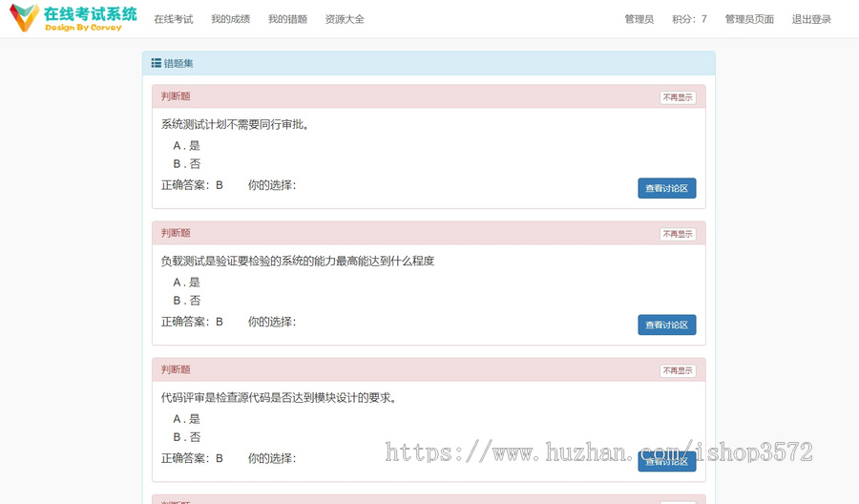Click 你的选择 under 系统测试计划 question
Image resolution: width=859 pixels, height=504 pixels.
272,185
